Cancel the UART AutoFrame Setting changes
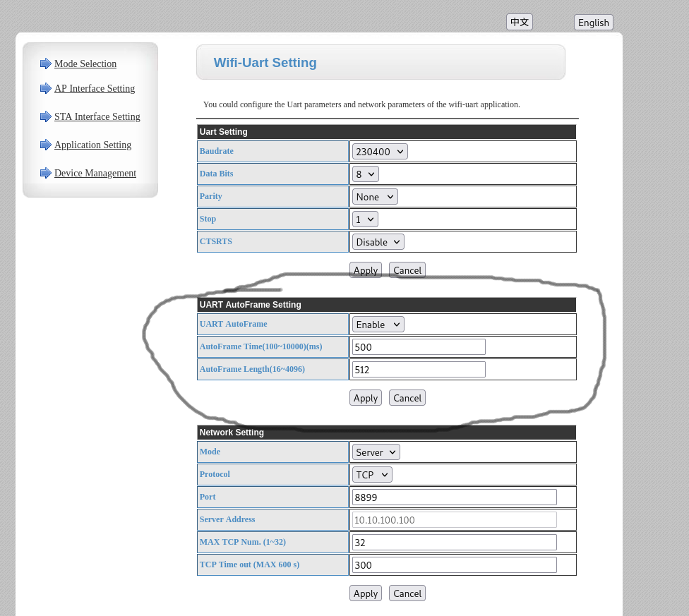Viewport: 689px width, 616px height. coord(407,398)
